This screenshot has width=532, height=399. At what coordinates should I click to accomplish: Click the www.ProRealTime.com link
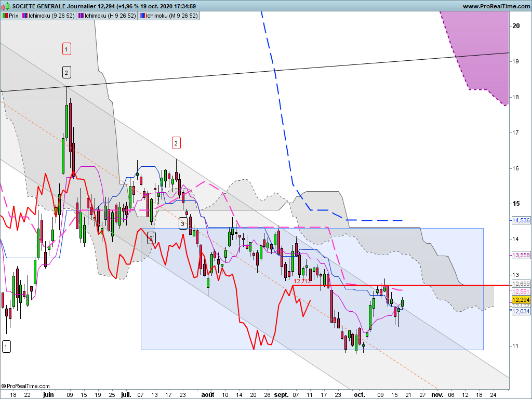(496, 6)
